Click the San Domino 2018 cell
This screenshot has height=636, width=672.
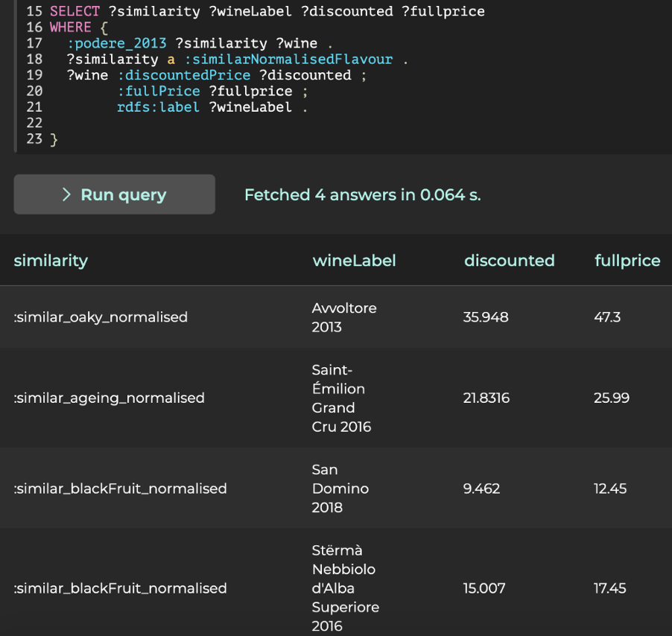tap(340, 489)
